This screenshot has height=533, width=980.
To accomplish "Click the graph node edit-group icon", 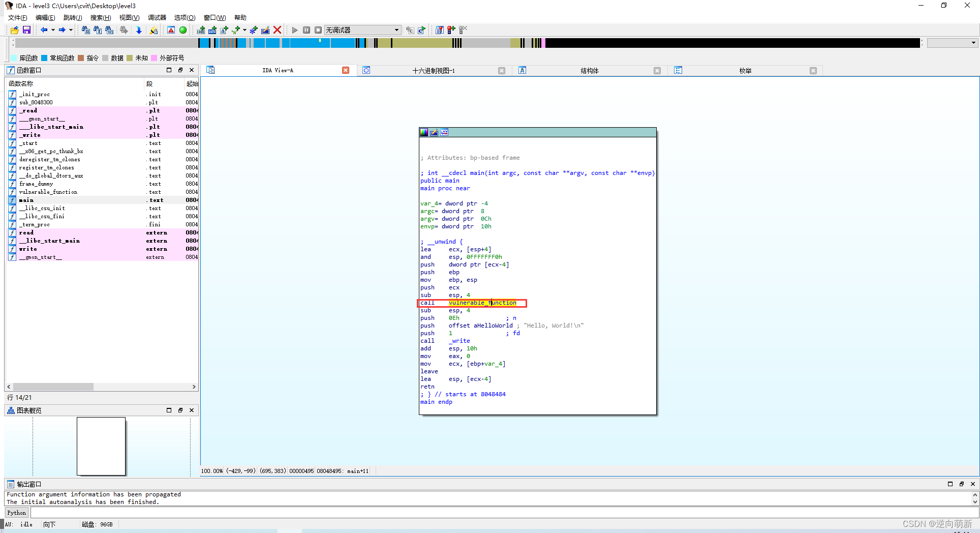I will pos(434,133).
